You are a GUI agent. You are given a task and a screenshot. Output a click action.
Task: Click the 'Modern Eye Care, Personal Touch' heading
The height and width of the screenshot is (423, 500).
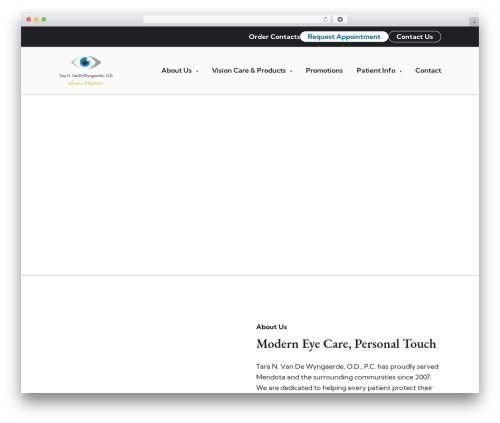coord(346,344)
